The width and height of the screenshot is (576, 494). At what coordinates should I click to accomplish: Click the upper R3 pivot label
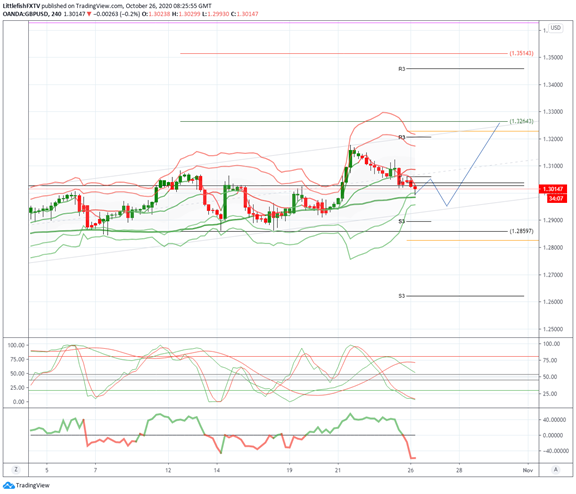point(402,69)
